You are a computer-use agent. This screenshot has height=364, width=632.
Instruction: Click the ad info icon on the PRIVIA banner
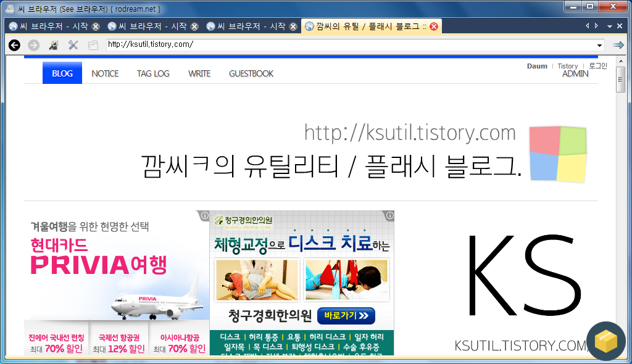pos(204,216)
